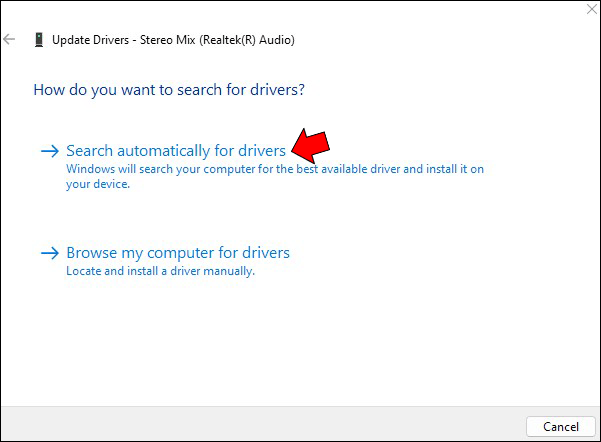Click 'How do you want to search' heading

(x=169, y=90)
